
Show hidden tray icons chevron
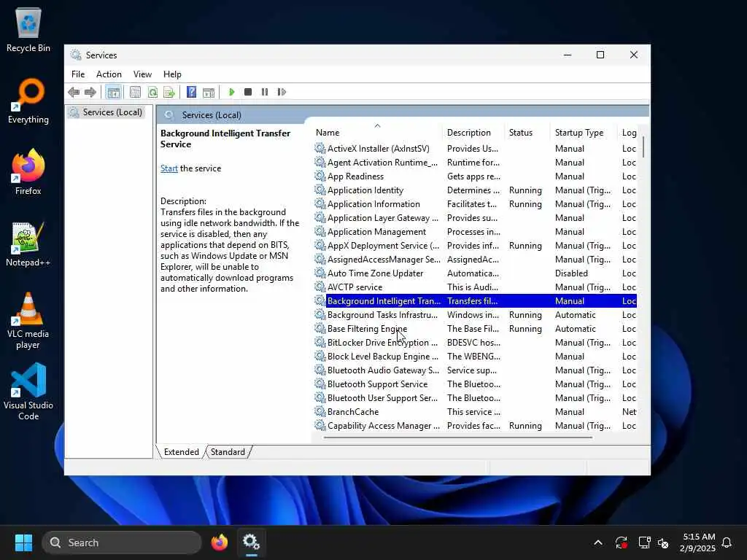(598, 542)
